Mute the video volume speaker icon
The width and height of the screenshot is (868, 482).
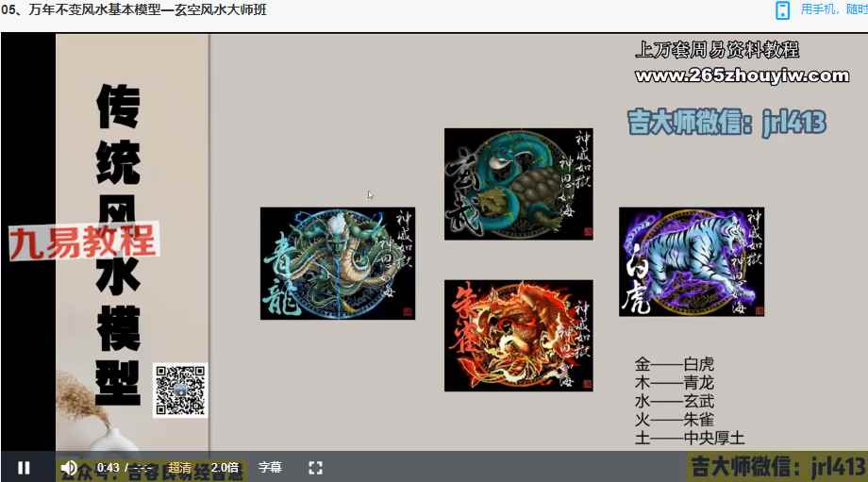(x=69, y=468)
